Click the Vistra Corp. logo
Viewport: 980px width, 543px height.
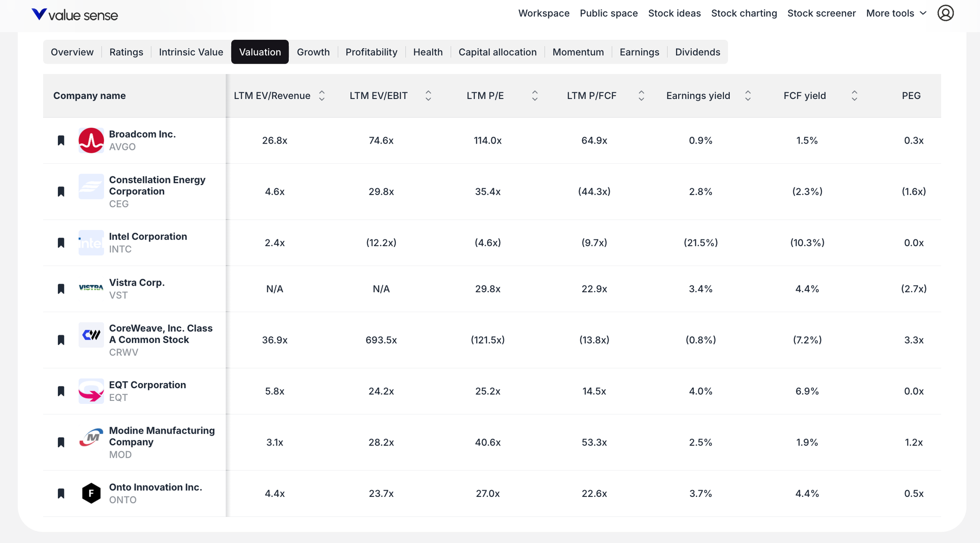click(91, 288)
